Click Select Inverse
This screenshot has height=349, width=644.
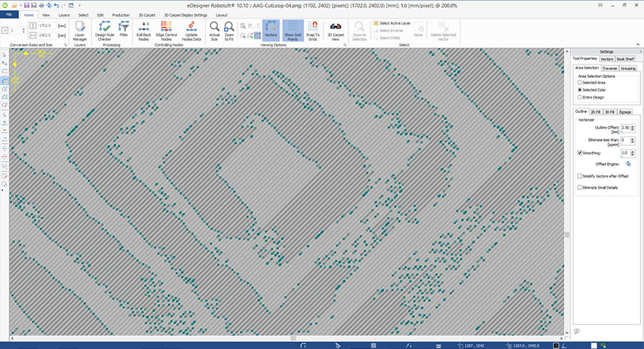(388, 31)
